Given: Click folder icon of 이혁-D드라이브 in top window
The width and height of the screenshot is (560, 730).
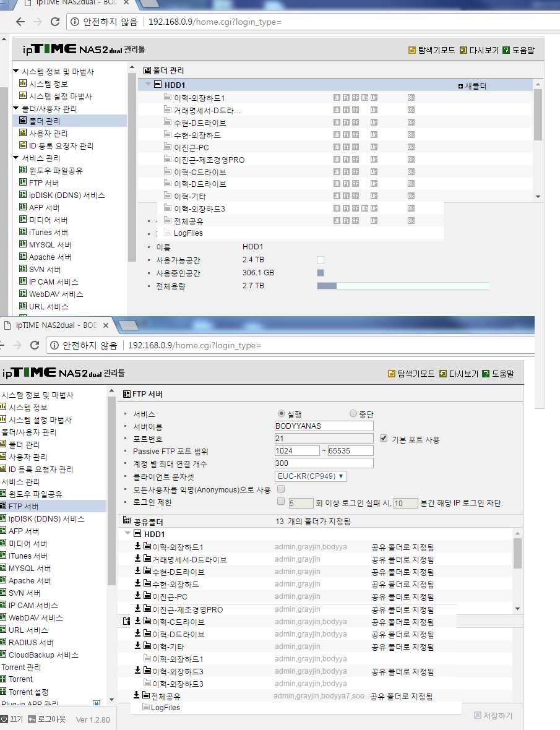Looking at the screenshot, I should coord(168,184).
